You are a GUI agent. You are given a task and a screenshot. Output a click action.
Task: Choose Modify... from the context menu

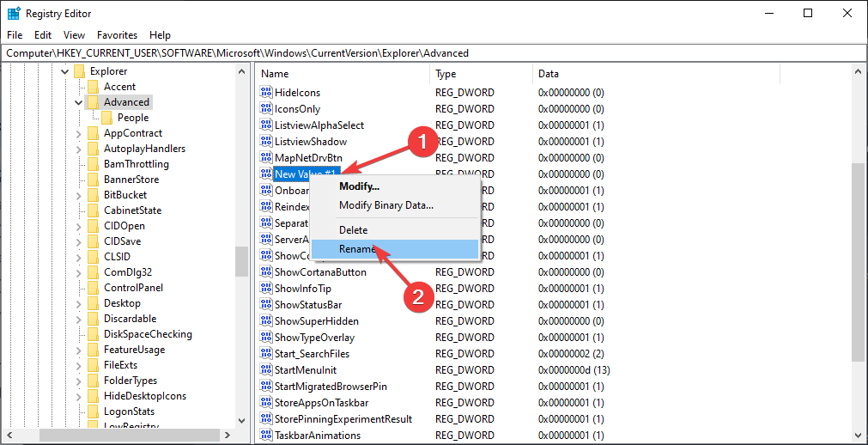[x=395, y=186]
